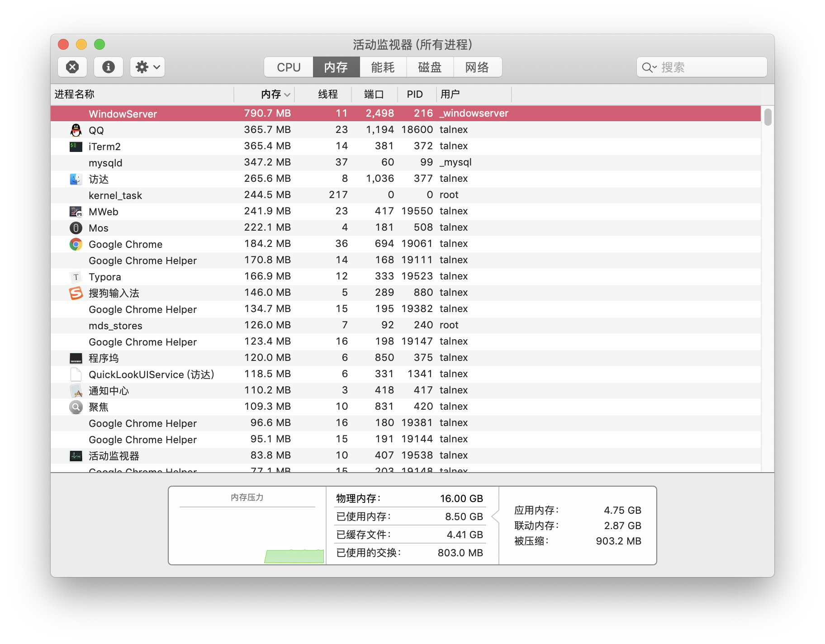
Task: Open the gear actions dropdown menu
Action: click(147, 67)
